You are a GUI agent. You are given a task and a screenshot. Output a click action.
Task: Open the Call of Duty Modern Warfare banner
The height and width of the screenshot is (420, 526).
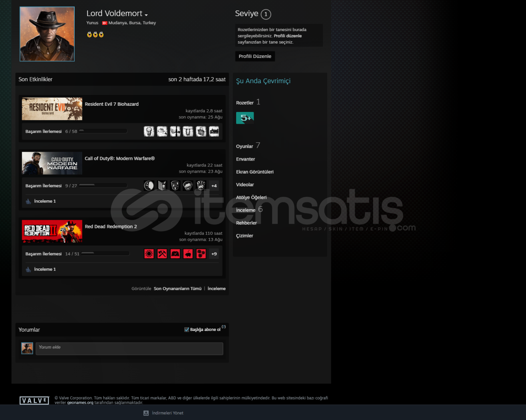(x=52, y=163)
